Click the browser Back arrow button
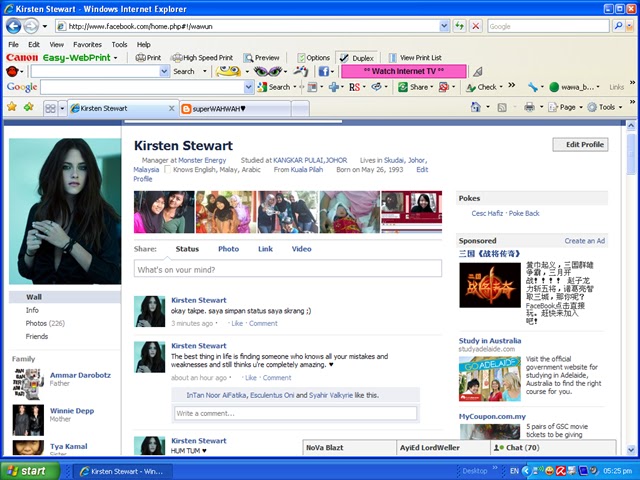The width and height of the screenshot is (640, 480). tap(13, 27)
